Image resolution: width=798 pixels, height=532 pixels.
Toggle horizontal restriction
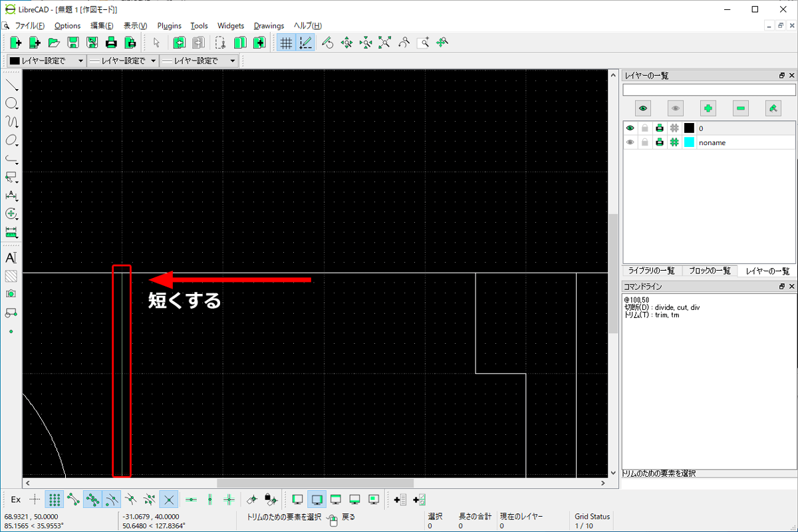[192, 499]
